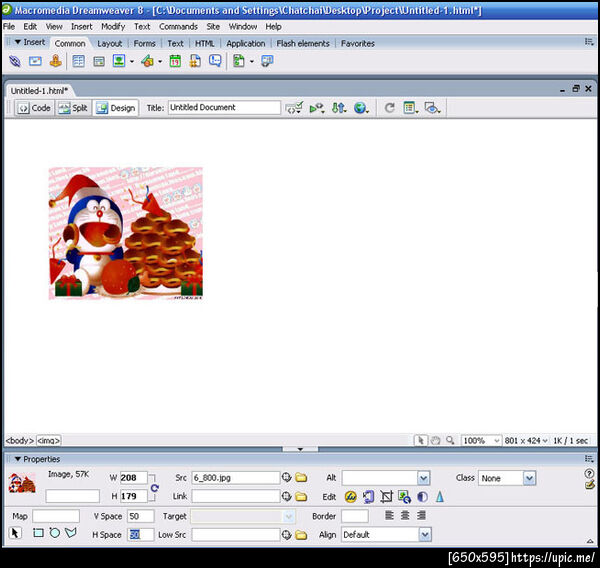The width and height of the screenshot is (600, 568).
Task: Insert a Named Anchor icon
Action: tap(55, 61)
